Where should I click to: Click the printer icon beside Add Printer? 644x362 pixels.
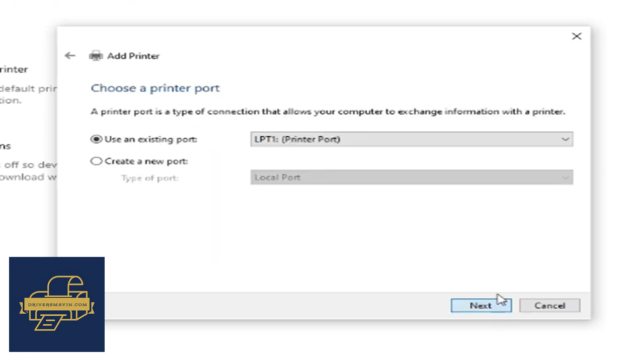[x=96, y=56]
